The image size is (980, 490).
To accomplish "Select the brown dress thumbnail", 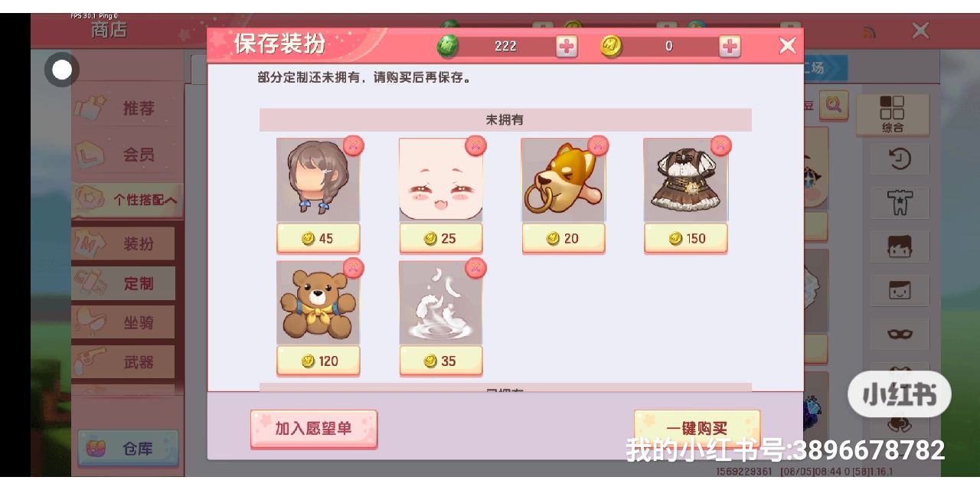I will pyautogui.click(x=686, y=181).
